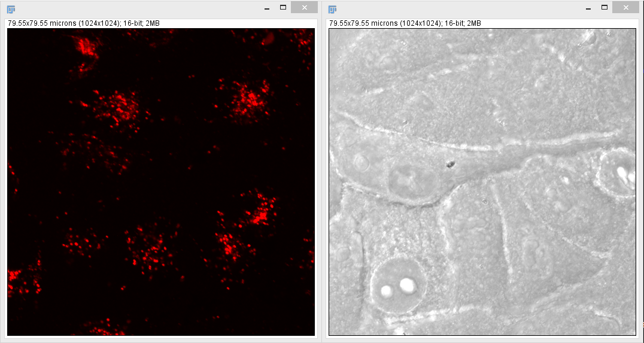Click the left window's 79.55x79.55 microns info text
Image resolution: width=644 pixels, height=343 pixels.
click(x=84, y=23)
